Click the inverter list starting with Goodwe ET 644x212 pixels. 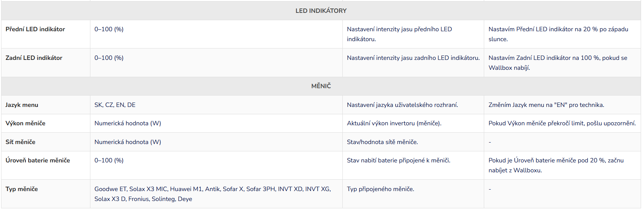point(212,194)
